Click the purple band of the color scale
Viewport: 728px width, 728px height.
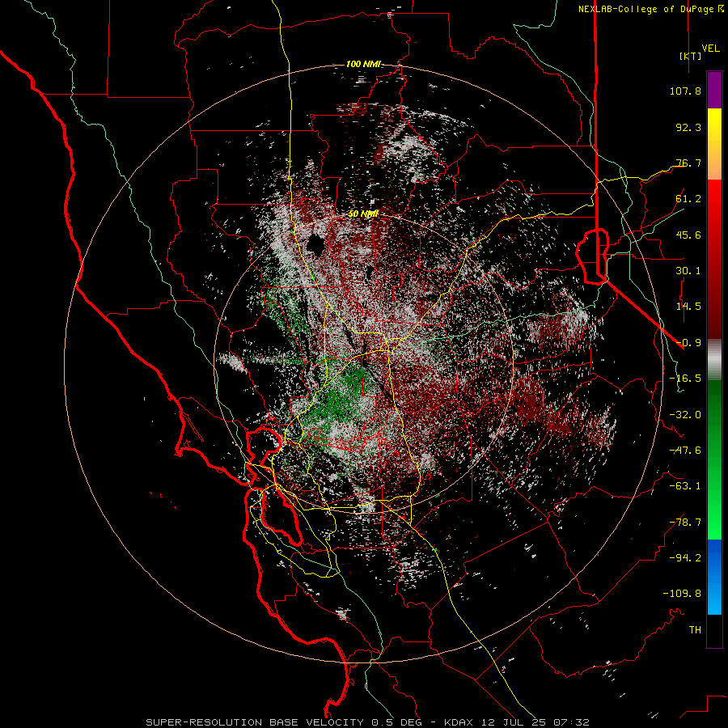coord(714,91)
